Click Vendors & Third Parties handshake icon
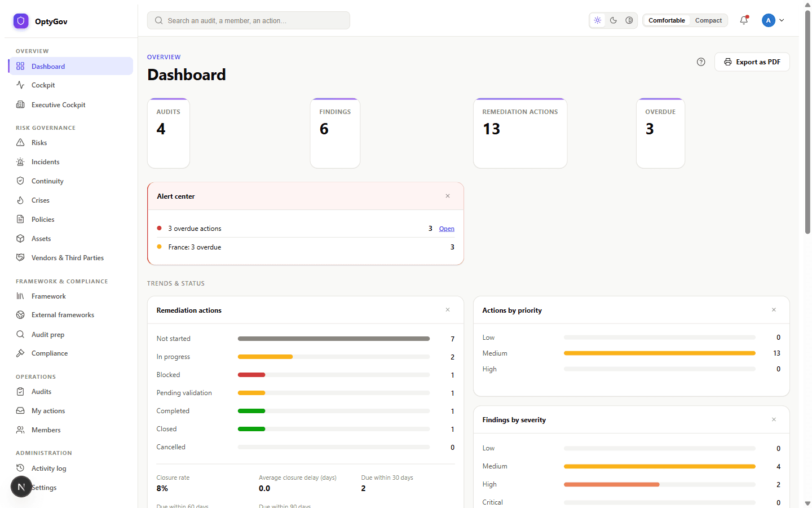Image resolution: width=812 pixels, height=508 pixels. (20, 258)
